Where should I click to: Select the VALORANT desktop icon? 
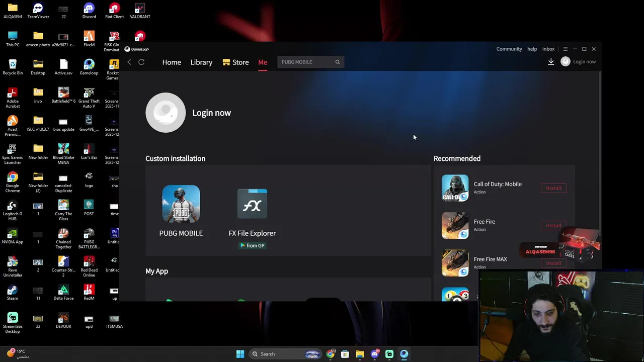click(140, 11)
